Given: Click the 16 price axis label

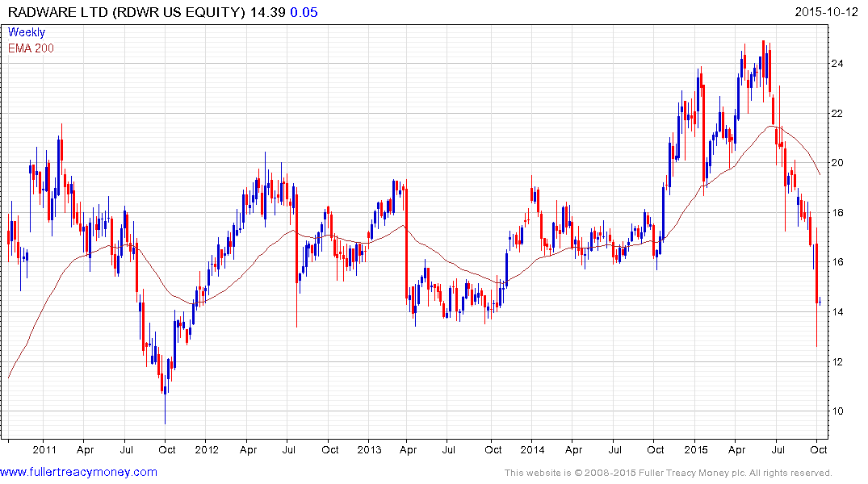Looking at the screenshot, I should (837, 262).
